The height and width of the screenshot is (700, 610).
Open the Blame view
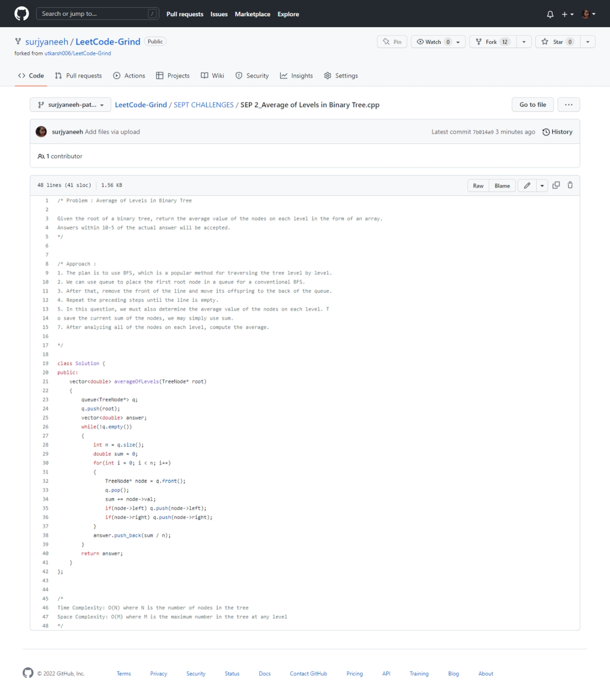pyautogui.click(x=502, y=186)
